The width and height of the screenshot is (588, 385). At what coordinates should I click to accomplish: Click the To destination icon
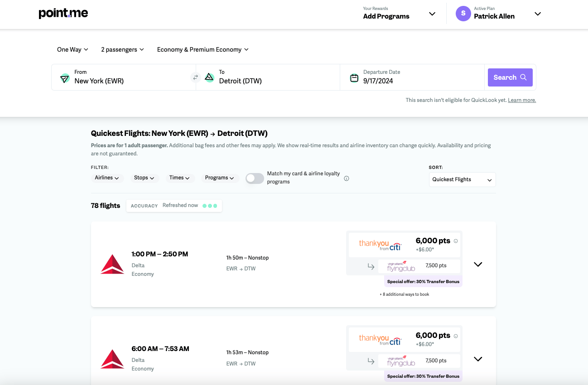click(x=209, y=77)
